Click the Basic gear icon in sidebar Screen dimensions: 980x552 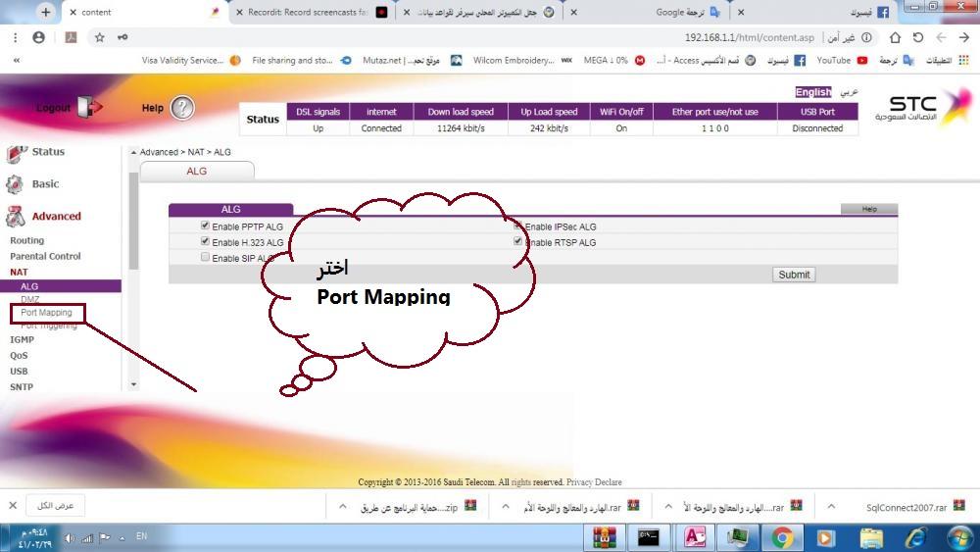pyautogui.click(x=15, y=184)
